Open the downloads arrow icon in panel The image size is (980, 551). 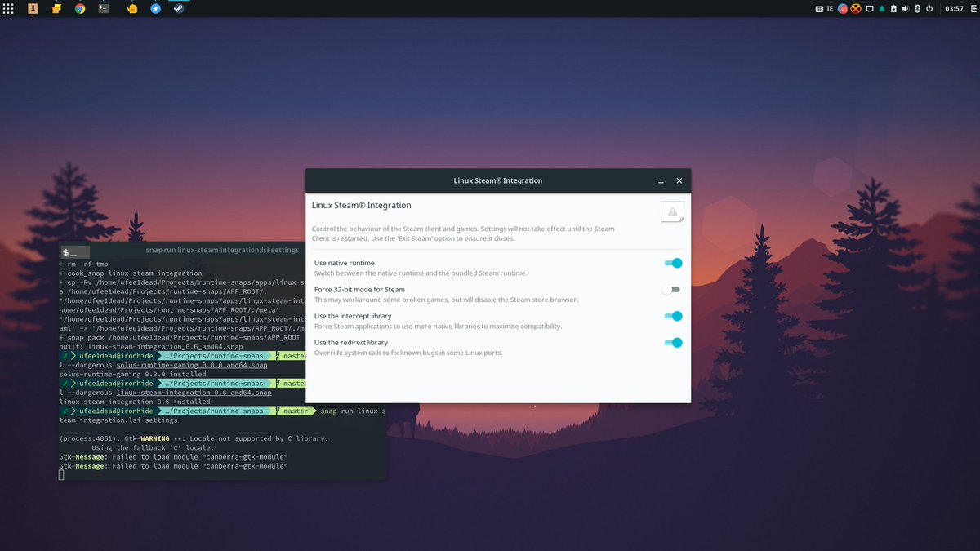coord(33,8)
